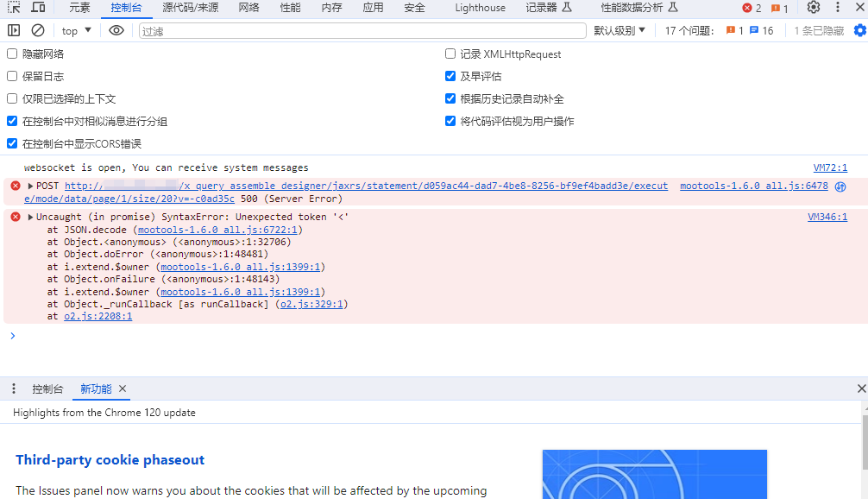Open the VM346:1 source link
Viewport: 868px width, 499px height.
pyautogui.click(x=827, y=217)
